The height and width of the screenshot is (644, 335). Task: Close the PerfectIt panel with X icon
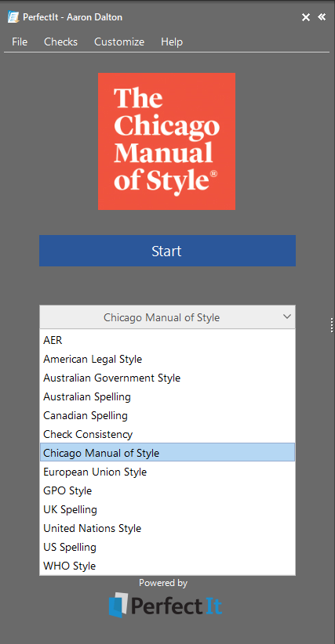point(306,17)
